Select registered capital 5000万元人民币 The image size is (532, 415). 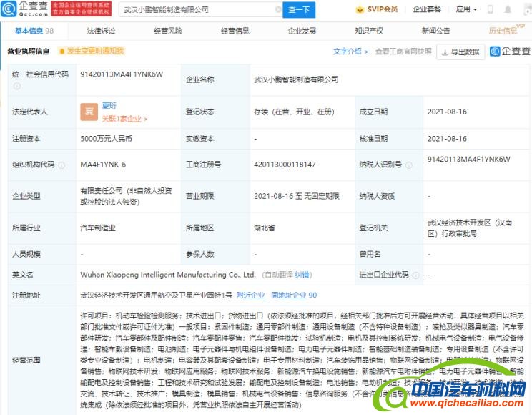(107, 139)
